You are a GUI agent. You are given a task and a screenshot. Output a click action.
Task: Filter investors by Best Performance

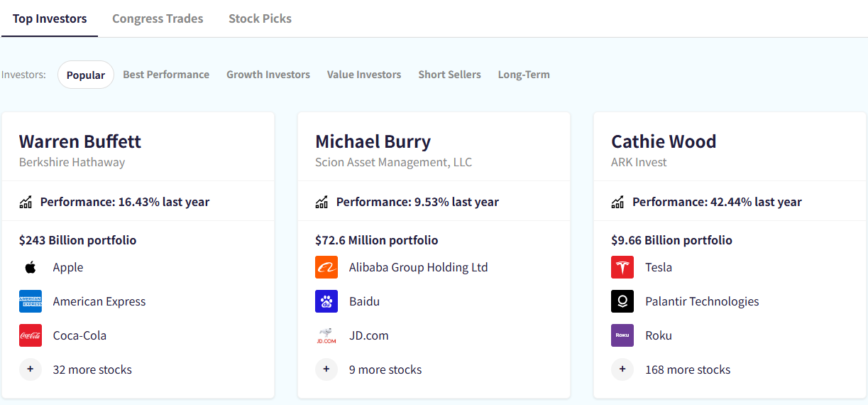pos(166,75)
